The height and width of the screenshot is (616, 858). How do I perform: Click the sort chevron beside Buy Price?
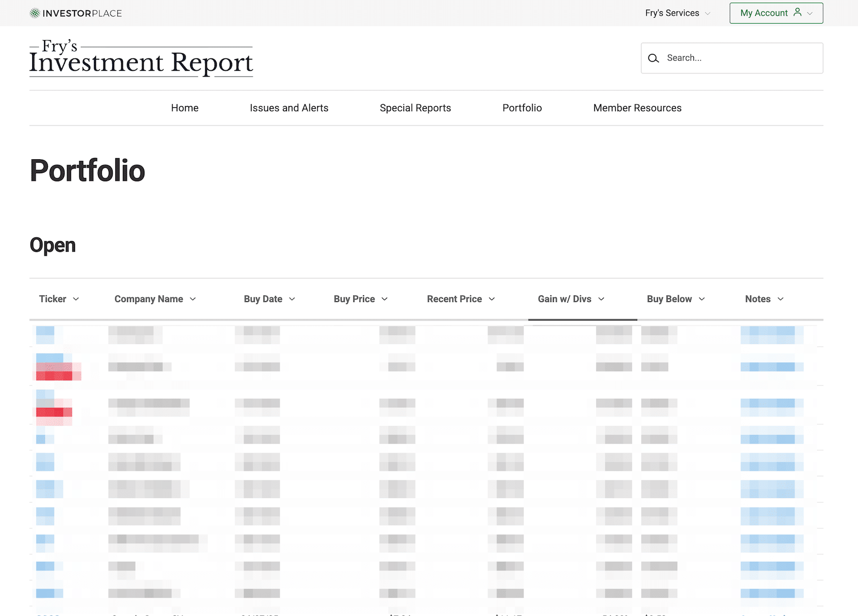[x=384, y=299]
